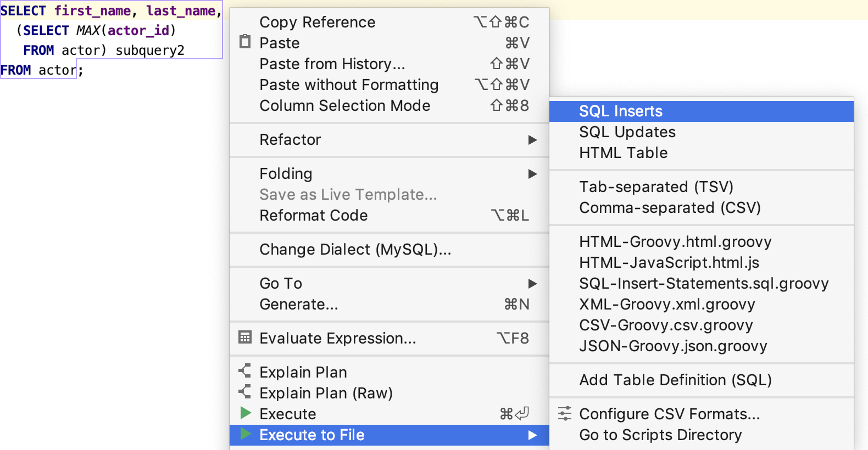Click the Execute to File play icon

coord(246,434)
